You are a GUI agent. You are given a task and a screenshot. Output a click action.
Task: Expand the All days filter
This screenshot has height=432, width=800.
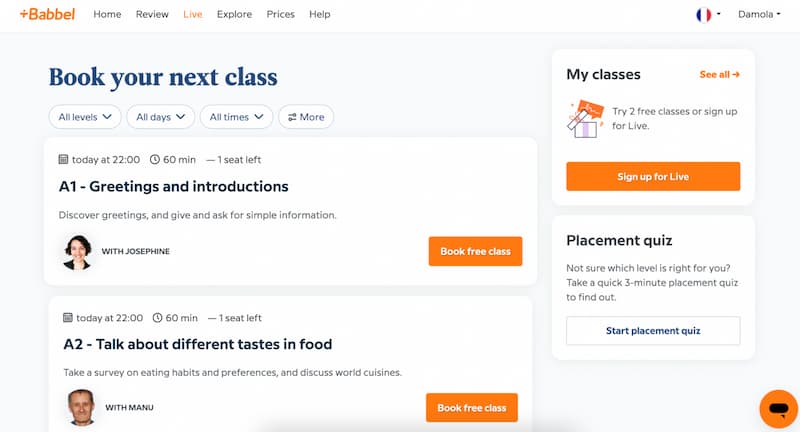coord(161,117)
